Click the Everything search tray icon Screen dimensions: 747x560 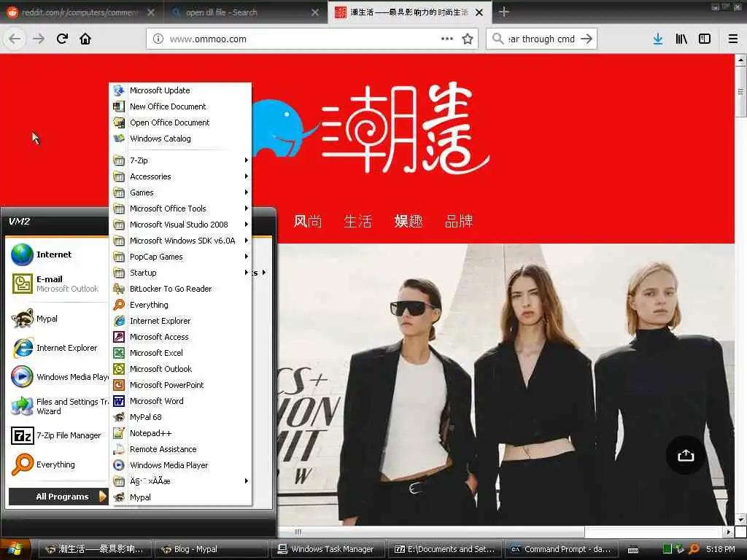tap(694, 549)
